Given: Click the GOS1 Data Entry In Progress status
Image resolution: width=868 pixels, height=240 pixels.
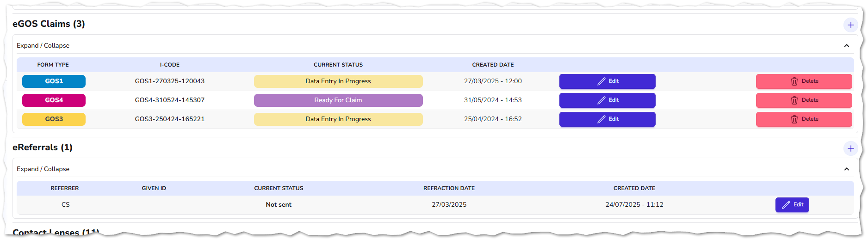Looking at the screenshot, I should click(x=338, y=81).
